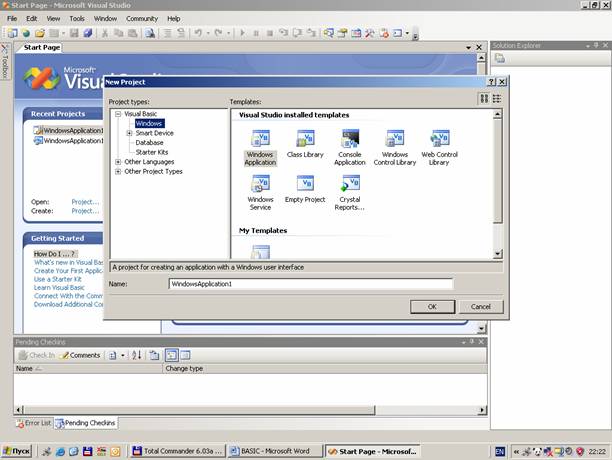Viewport: 612px width, 460px height.
Task: Click the Save All toolbar icon
Action: tap(88, 33)
